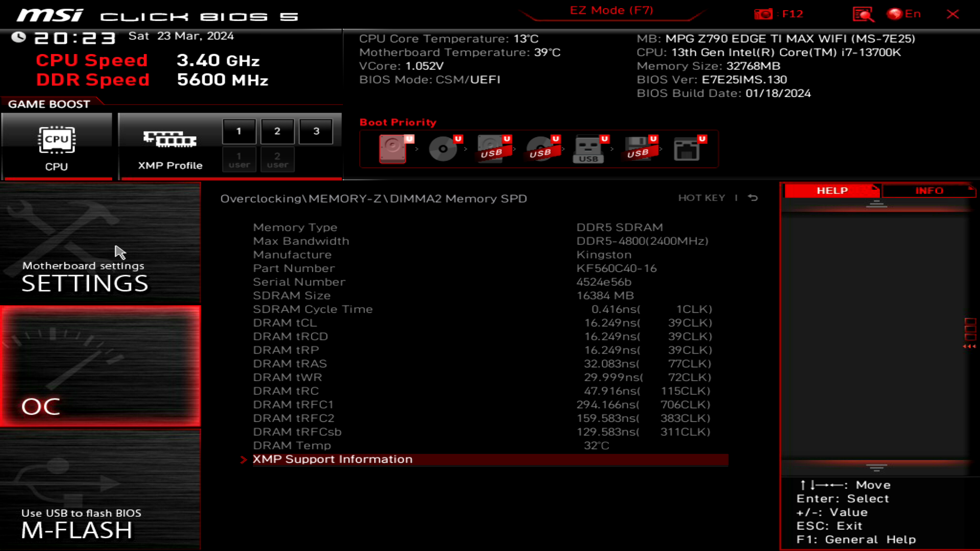Click the HOT KEY label
The image size is (980, 551).
pyautogui.click(x=701, y=198)
